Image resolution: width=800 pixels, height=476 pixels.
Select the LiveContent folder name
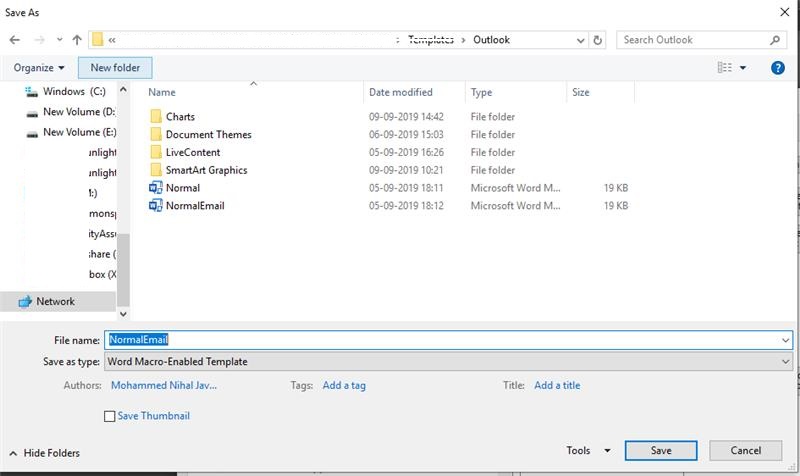point(193,153)
